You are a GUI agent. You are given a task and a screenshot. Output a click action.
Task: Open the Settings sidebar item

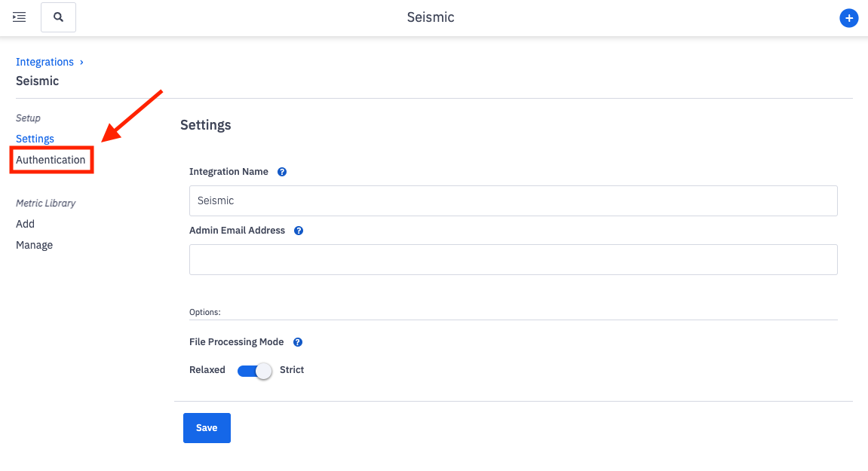click(x=35, y=139)
